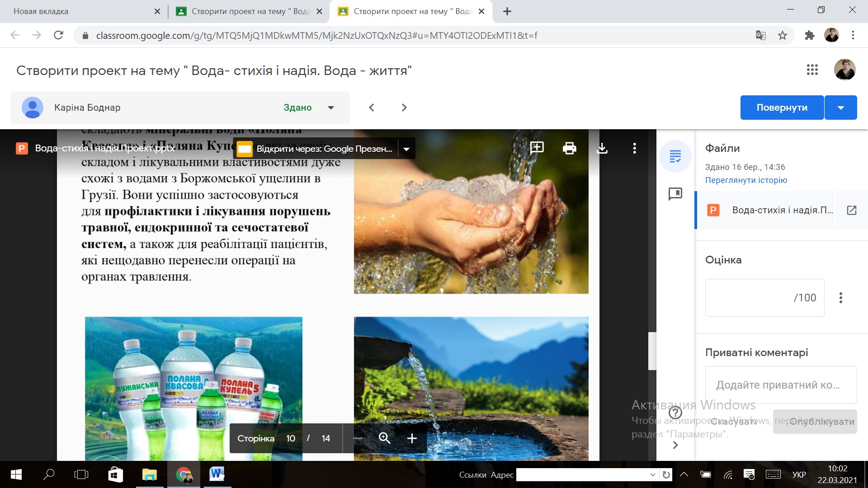The height and width of the screenshot is (488, 868).
Task: Click the page number field showing 10
Action: coord(291,438)
